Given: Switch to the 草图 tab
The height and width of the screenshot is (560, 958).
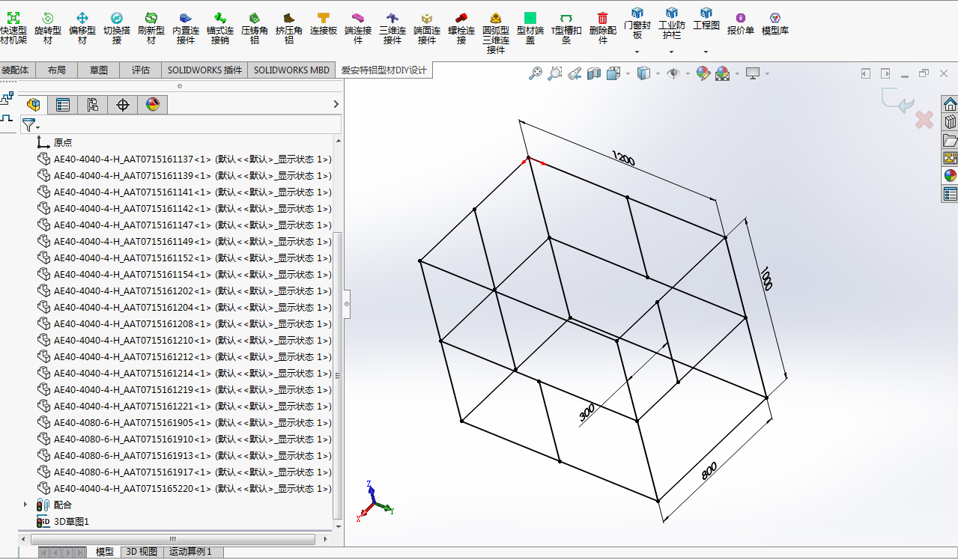Looking at the screenshot, I should click(99, 70).
